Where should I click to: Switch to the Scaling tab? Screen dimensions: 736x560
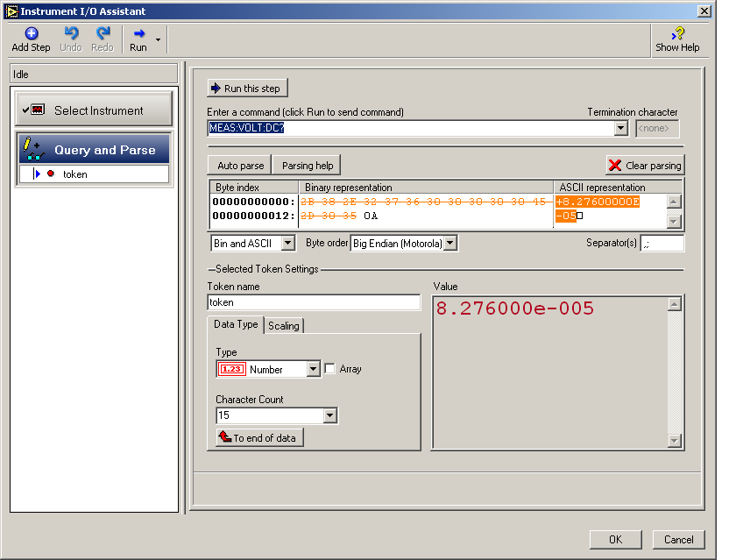[284, 326]
